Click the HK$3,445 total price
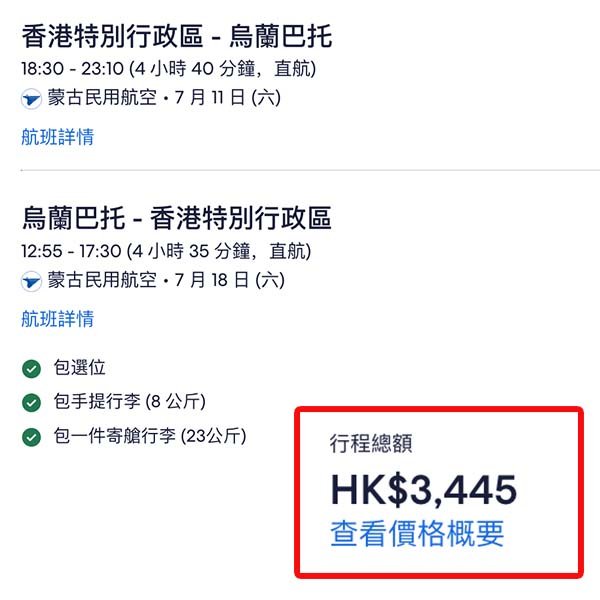 click(423, 490)
